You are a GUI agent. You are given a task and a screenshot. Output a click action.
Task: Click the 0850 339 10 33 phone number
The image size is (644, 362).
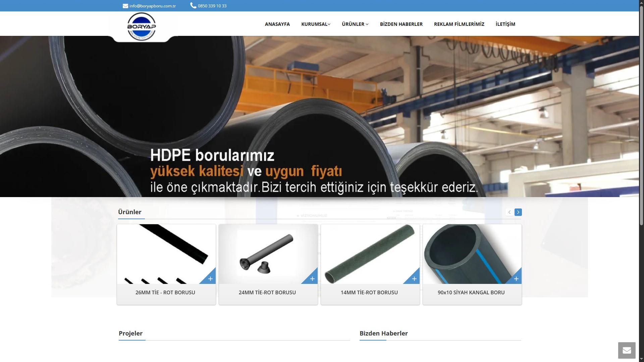[x=212, y=6]
